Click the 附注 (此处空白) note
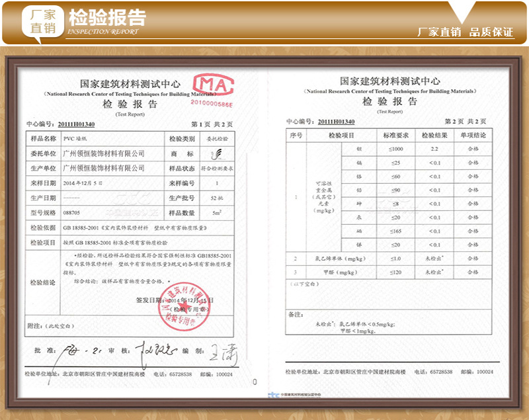Screen dimensions: 529x420 coord(51,326)
